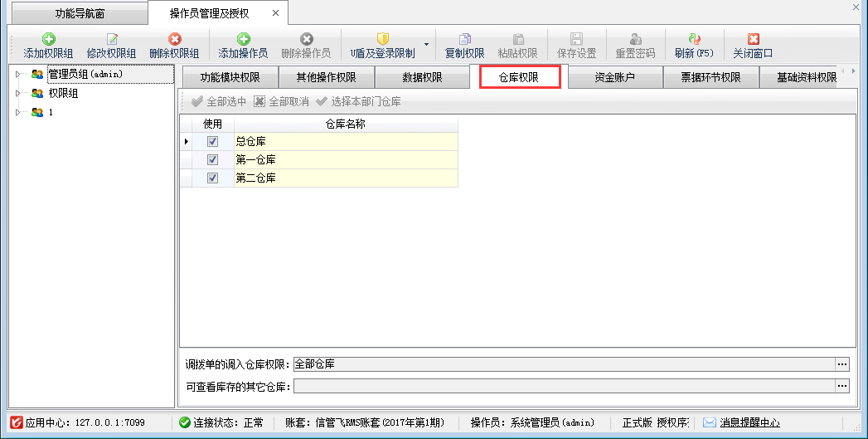Open 消息提醒中心 in status bar
This screenshot has height=439, width=868.
click(x=741, y=423)
